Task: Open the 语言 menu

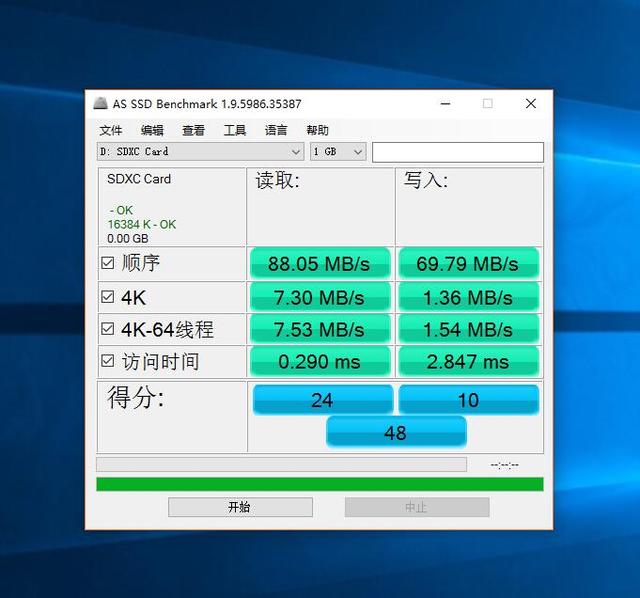Action: [276, 130]
